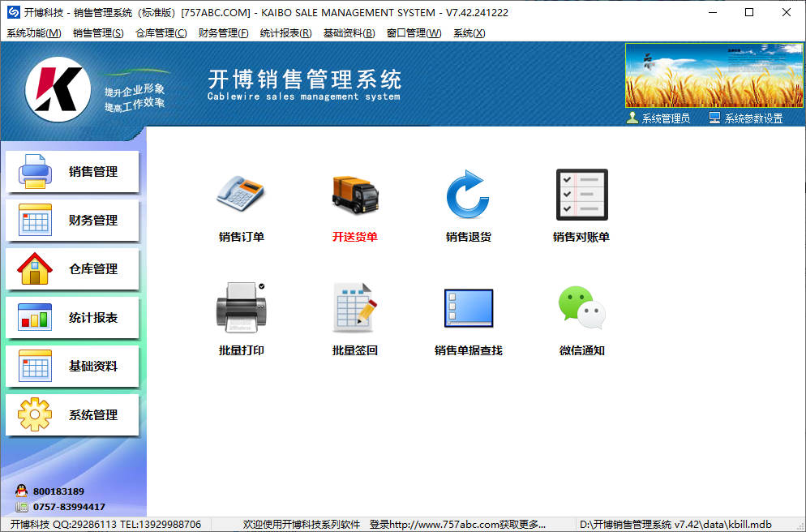Open the 销售退货 blue return arrow icon

(x=468, y=195)
